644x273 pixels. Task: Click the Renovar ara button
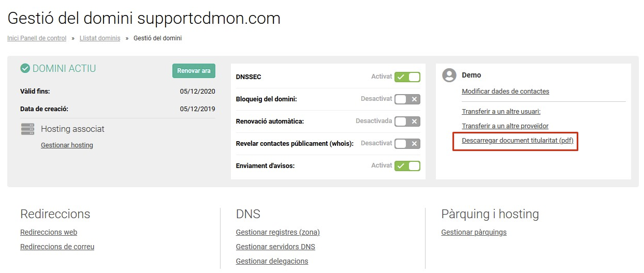coord(194,71)
